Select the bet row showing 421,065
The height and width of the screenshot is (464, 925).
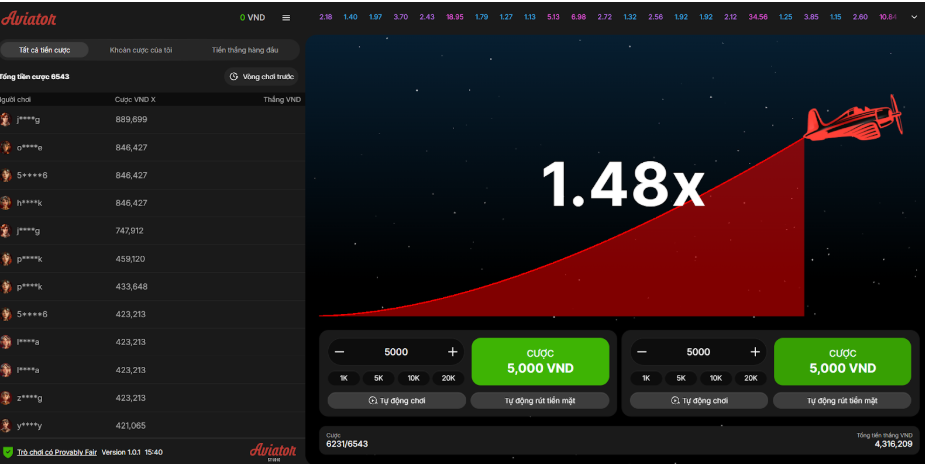tap(152, 426)
